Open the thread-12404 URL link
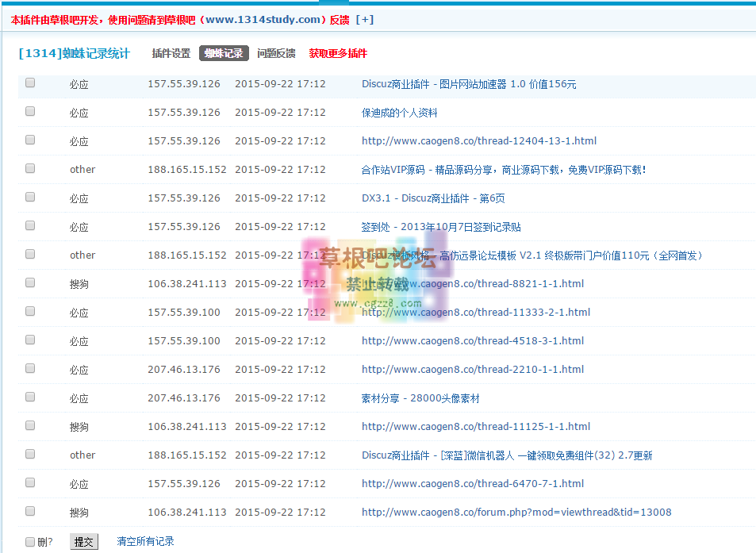Screen dimensions: 756x553 tap(479, 140)
